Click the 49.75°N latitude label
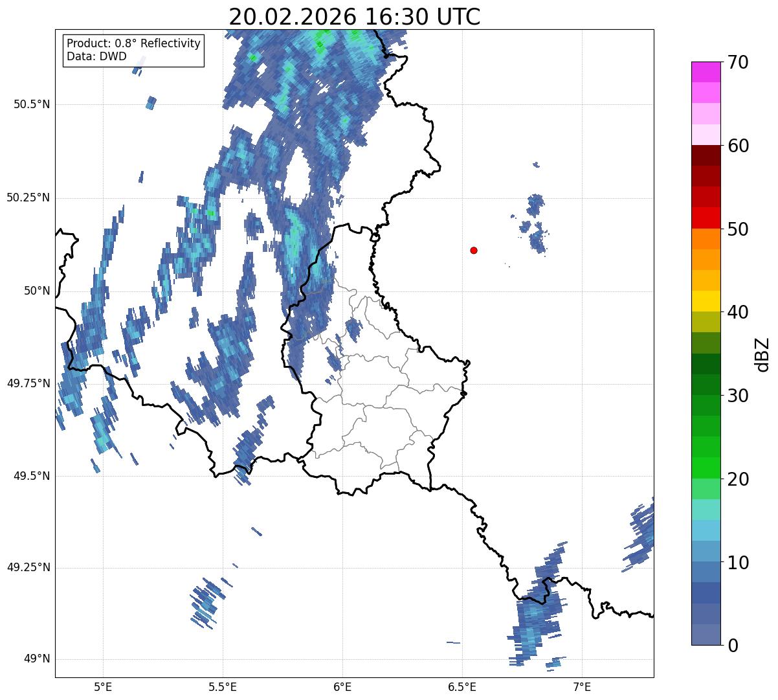This screenshot has width=778, height=700. pyautogui.click(x=28, y=383)
